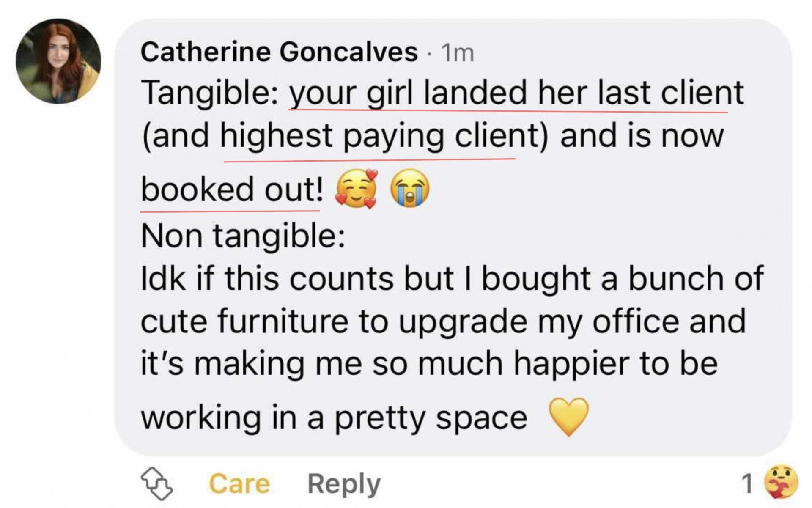Open Catherine Goncalves's profile picture
Viewport: 812px width, 508px height.
(x=58, y=61)
